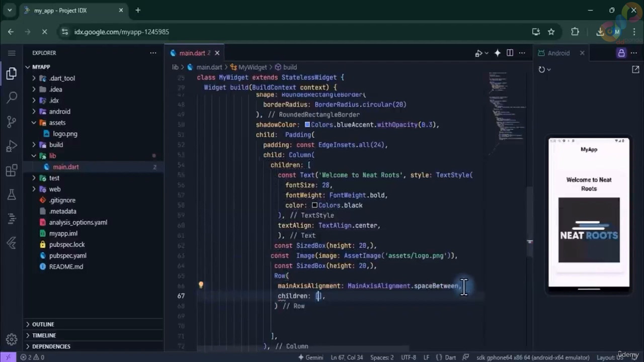
Task: Collapse the assets folder
Action: 34,123
